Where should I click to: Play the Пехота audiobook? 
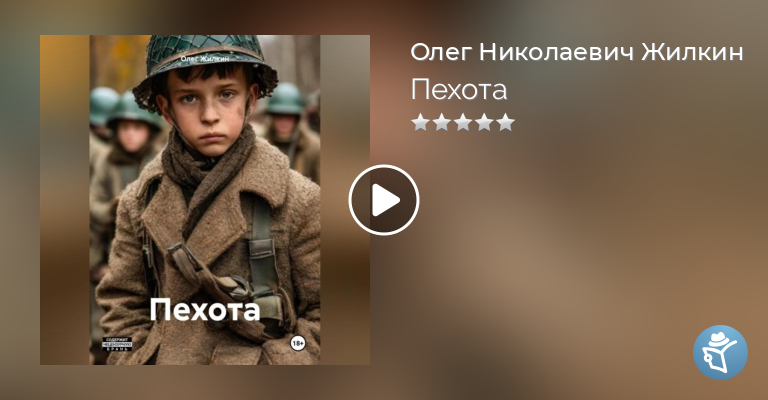point(384,200)
